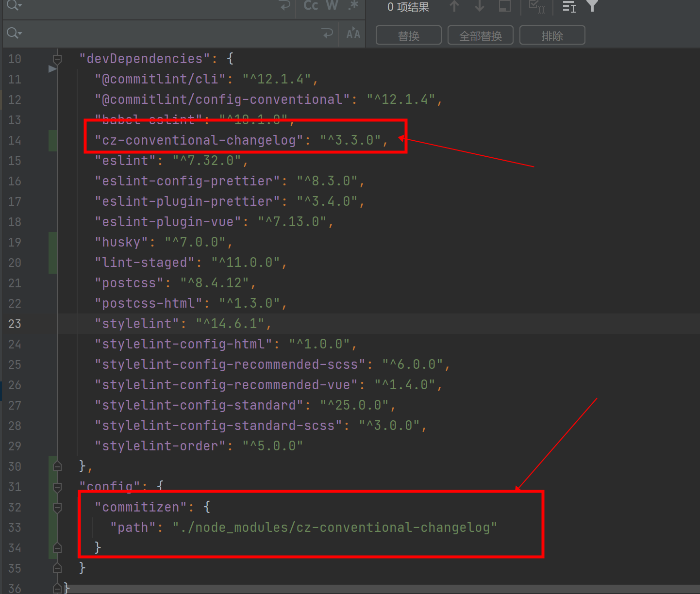
Task: Enable the Words (W) search option
Action: tap(332, 6)
